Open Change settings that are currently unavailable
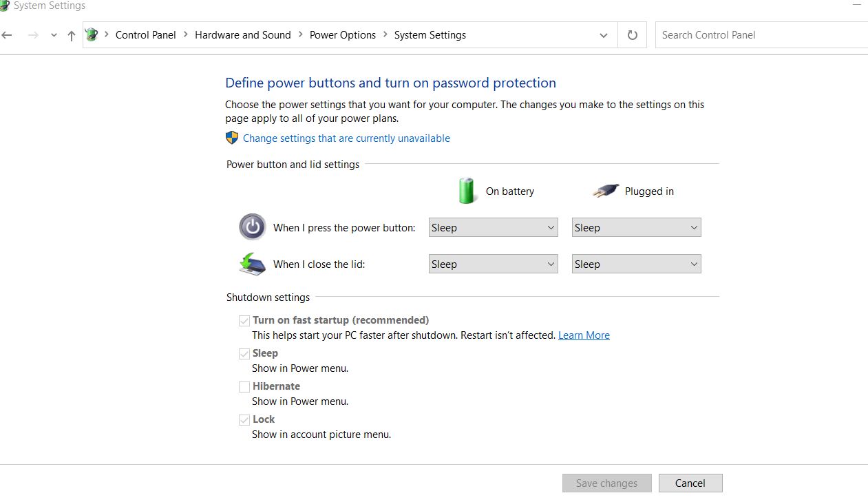The image size is (868, 502). [346, 138]
